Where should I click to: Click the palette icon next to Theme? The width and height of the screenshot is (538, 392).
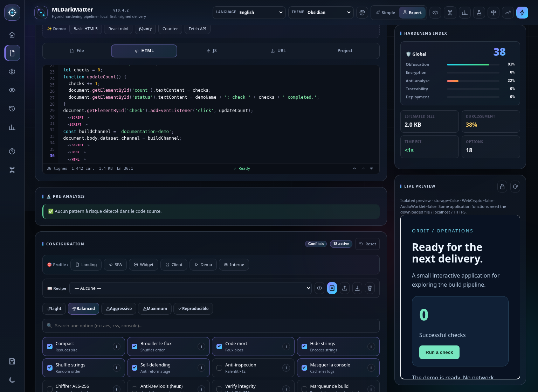362,13
